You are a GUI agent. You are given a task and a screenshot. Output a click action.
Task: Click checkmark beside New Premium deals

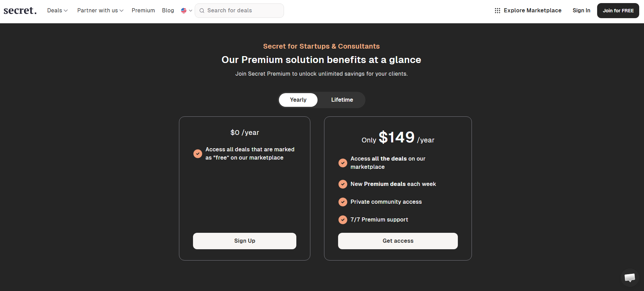pos(343,184)
